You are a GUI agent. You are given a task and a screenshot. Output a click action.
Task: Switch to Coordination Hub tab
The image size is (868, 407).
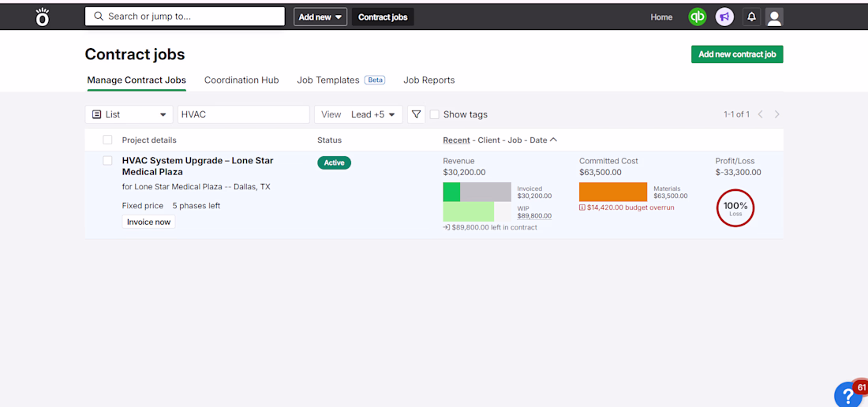click(241, 80)
